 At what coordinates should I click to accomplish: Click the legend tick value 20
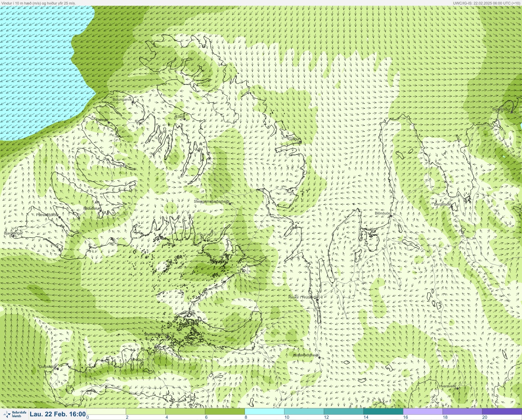484,417
